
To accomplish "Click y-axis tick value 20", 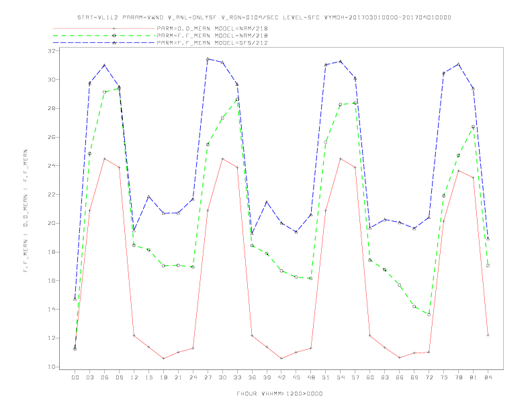I will [x=52, y=223].
